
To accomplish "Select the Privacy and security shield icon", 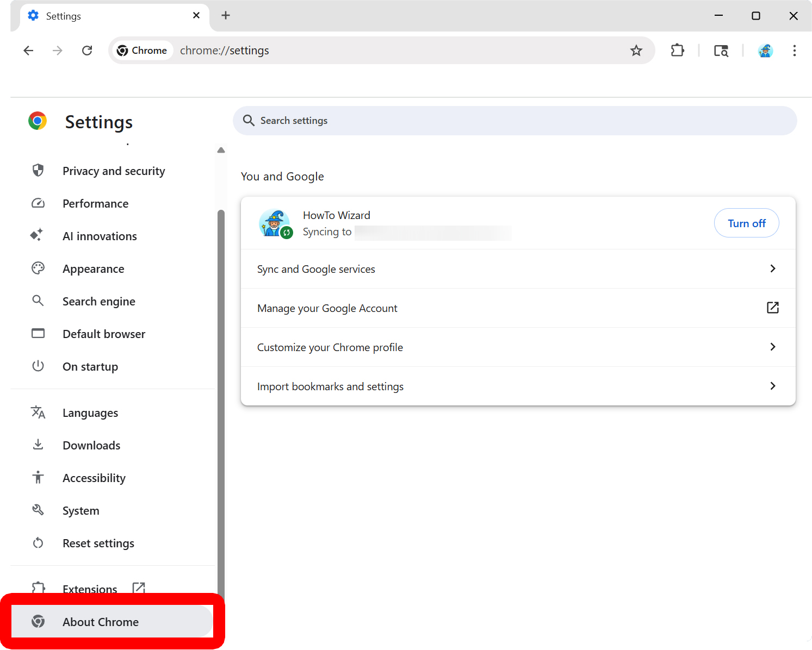I will [38, 170].
